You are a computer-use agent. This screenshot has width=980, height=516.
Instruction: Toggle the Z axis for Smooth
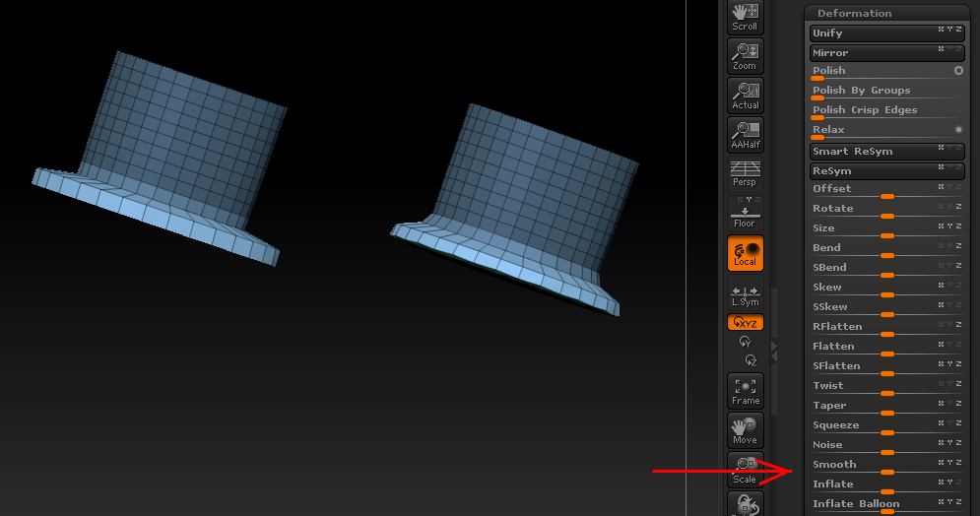(x=958, y=462)
